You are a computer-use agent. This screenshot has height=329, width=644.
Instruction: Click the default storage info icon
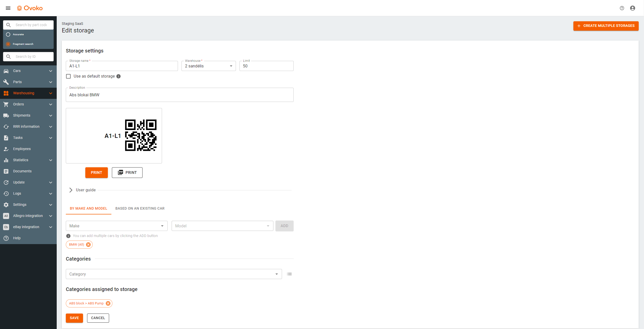[x=118, y=76]
